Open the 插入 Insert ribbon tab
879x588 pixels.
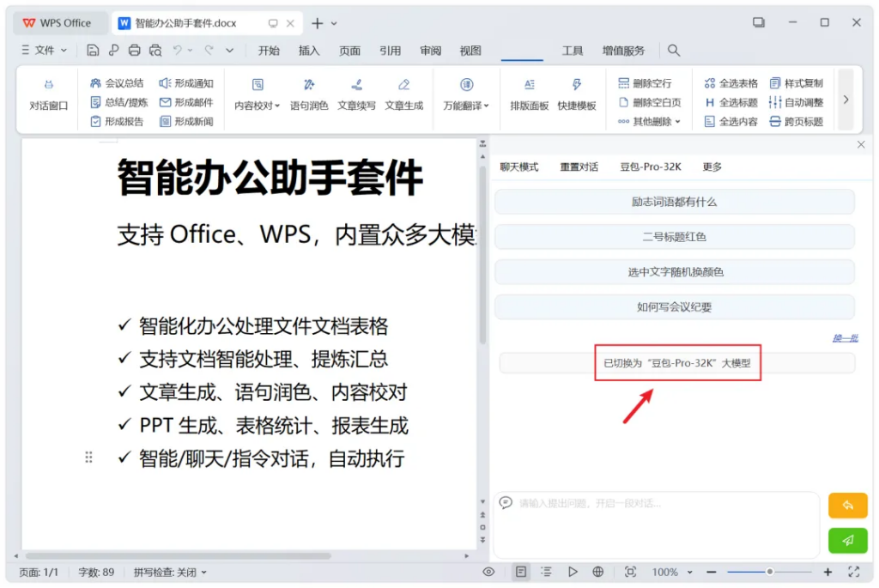click(309, 51)
